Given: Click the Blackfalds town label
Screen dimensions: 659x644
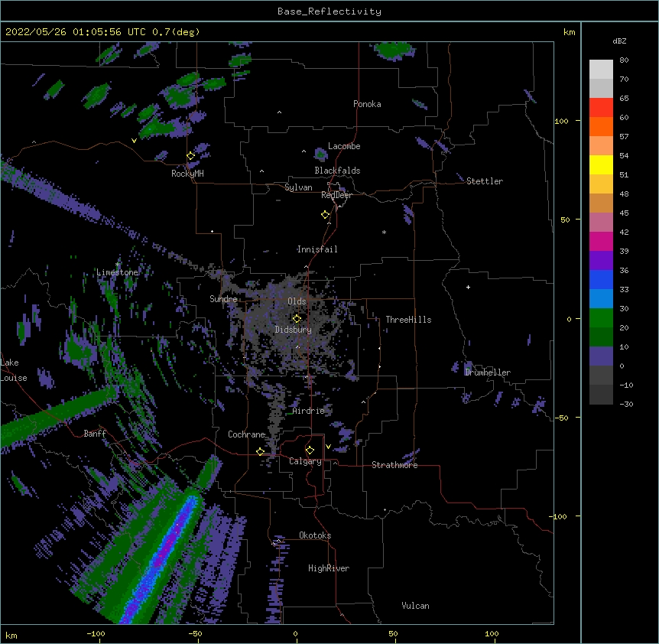Looking at the screenshot, I should point(337,171).
